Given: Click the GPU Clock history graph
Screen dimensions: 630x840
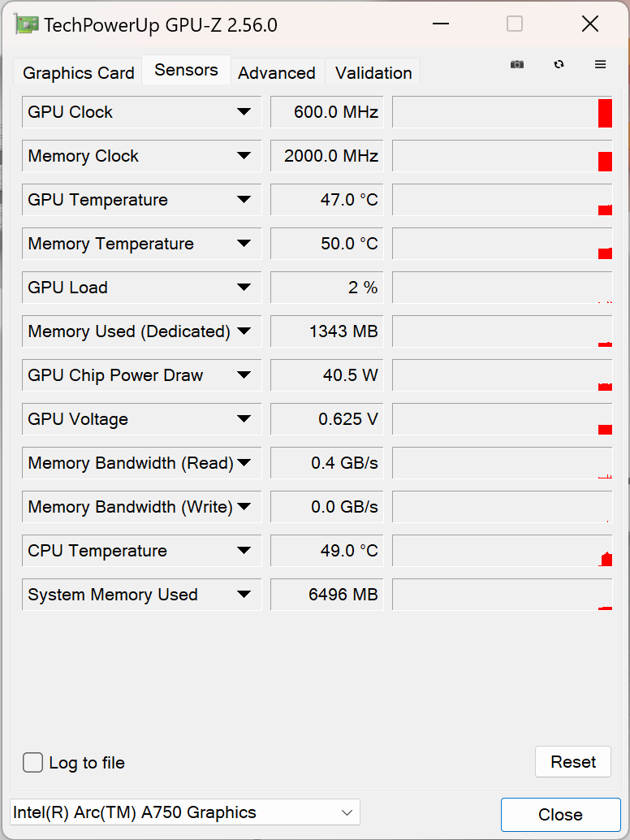Looking at the screenshot, I should click(x=502, y=112).
